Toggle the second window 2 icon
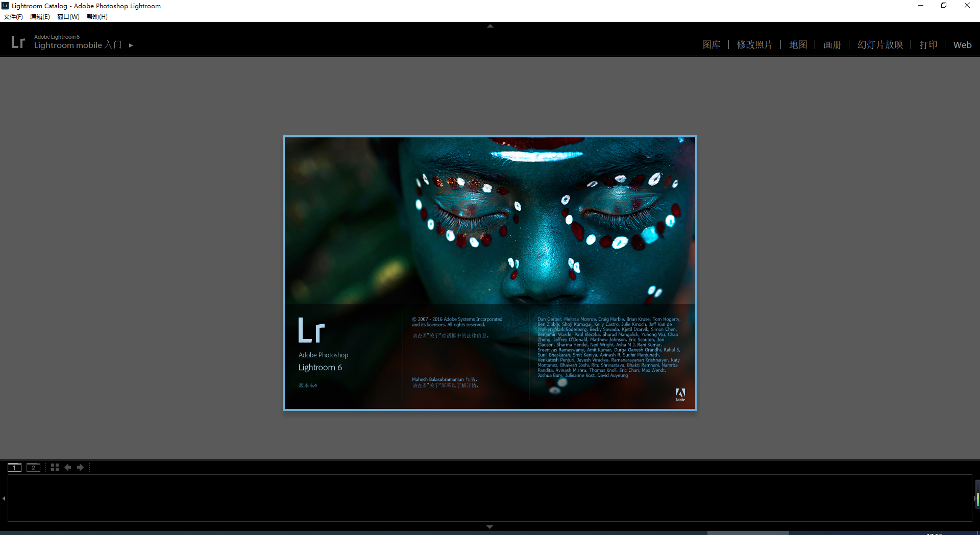This screenshot has width=980, height=535. tap(33, 468)
